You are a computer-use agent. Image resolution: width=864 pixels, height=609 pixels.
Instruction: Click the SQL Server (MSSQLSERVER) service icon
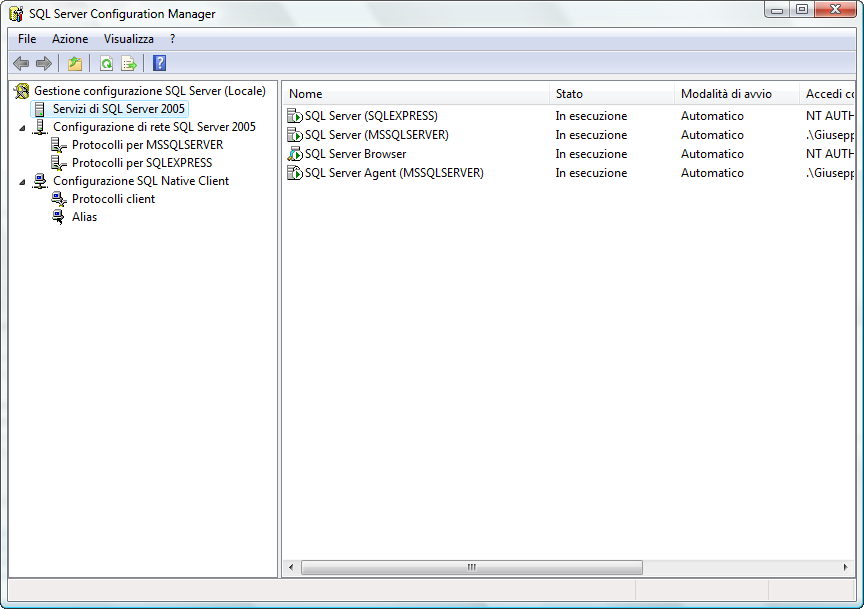pos(295,134)
